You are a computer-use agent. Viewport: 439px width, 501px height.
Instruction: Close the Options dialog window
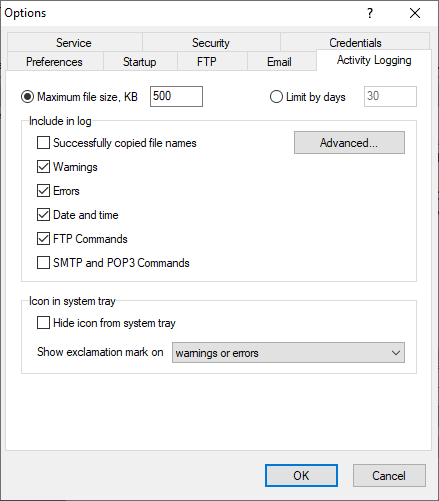(x=415, y=13)
